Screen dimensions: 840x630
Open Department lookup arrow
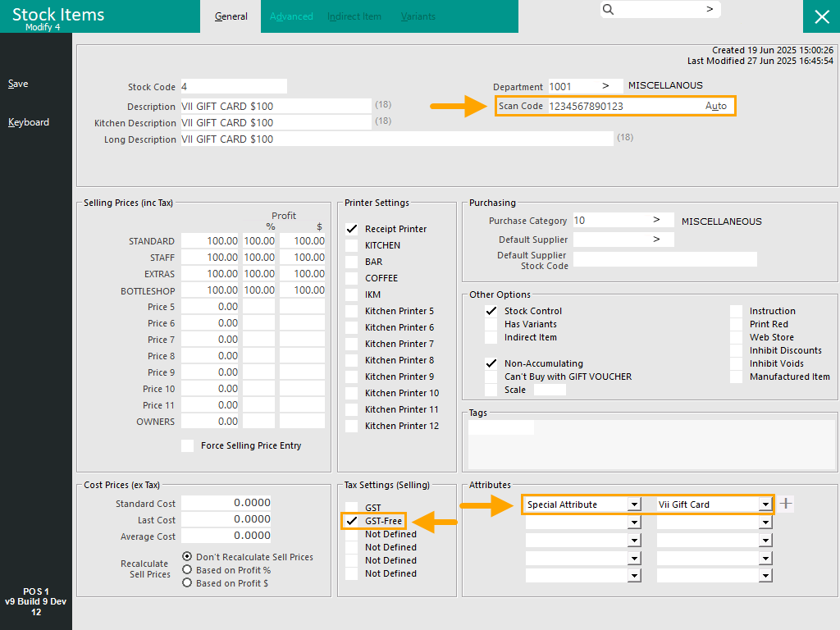pyautogui.click(x=606, y=86)
